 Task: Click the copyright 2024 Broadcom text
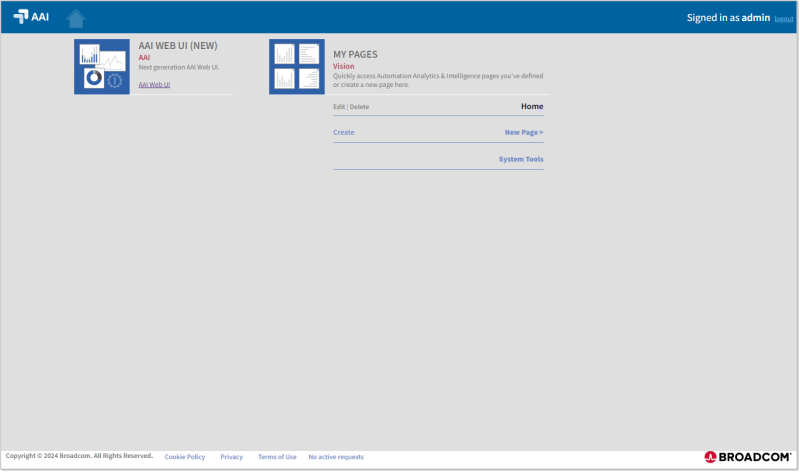(79, 456)
